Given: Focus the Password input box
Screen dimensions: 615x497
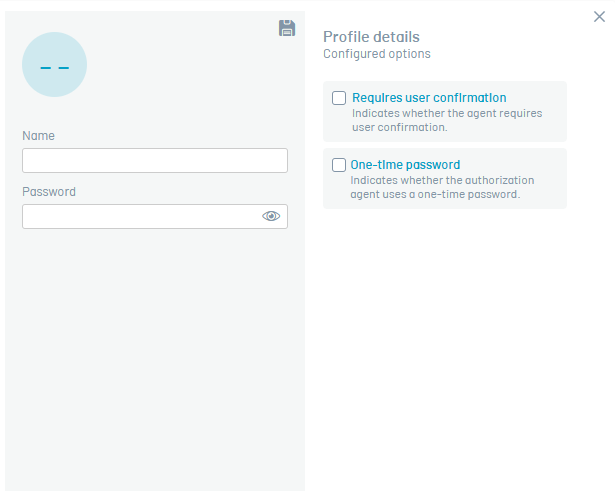Looking at the screenshot, I should 140,216.
